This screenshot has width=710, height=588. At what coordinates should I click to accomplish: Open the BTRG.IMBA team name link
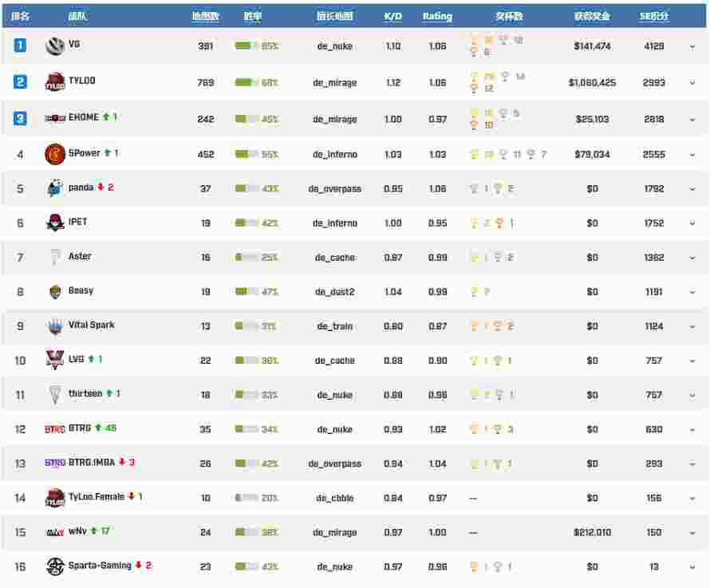[92, 462]
